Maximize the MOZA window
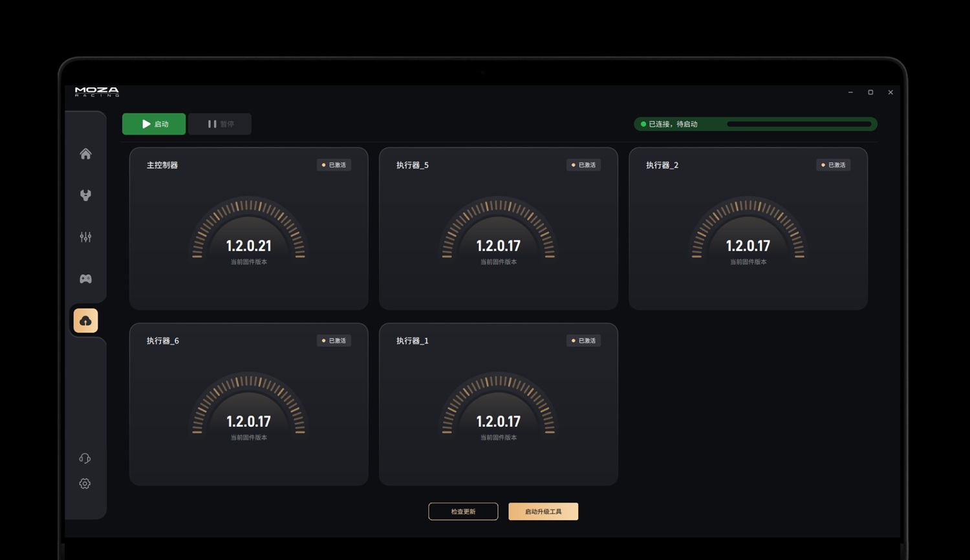Viewport: 970px width, 560px height. pyautogui.click(x=870, y=92)
